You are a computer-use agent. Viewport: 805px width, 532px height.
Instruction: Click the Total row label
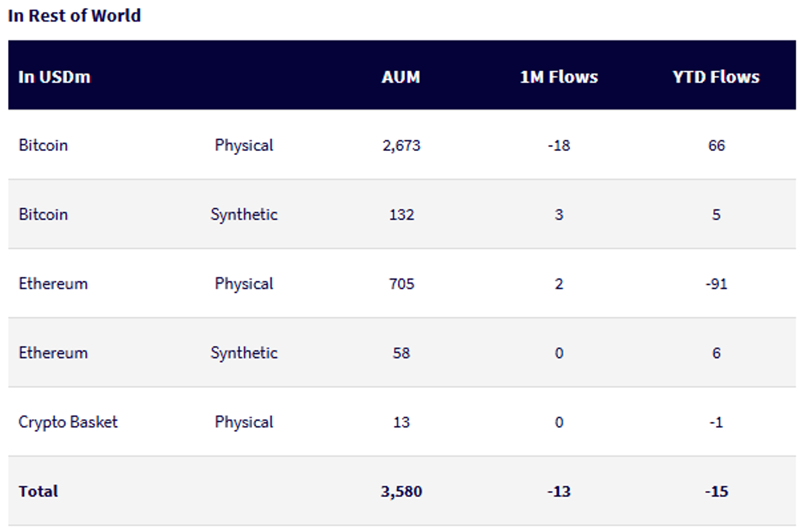[x=38, y=491]
